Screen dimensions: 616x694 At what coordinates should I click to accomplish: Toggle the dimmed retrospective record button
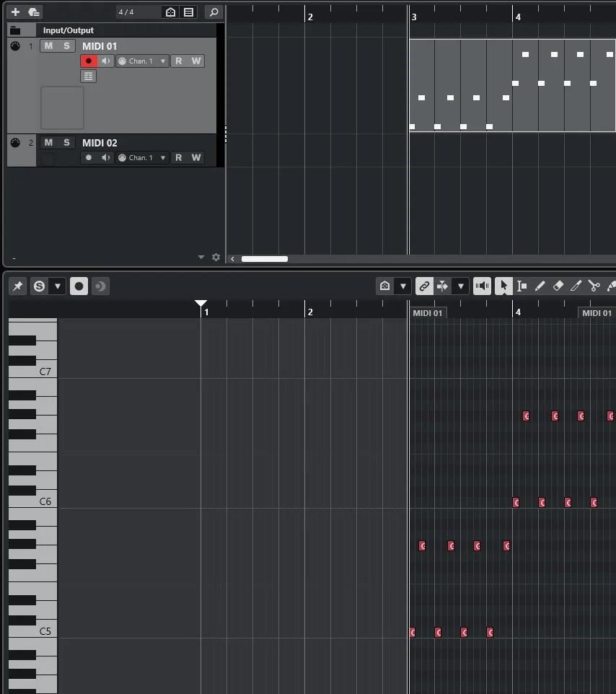pos(100,286)
